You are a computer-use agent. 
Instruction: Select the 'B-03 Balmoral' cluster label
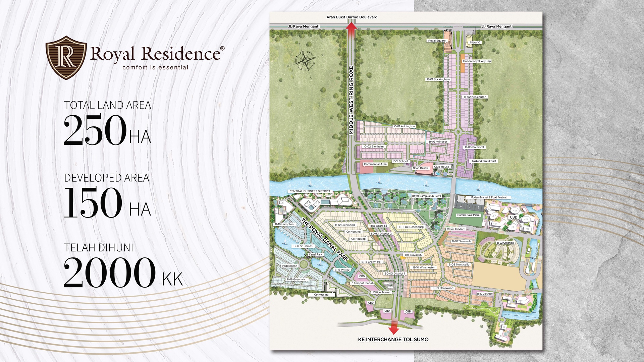[x=474, y=147]
